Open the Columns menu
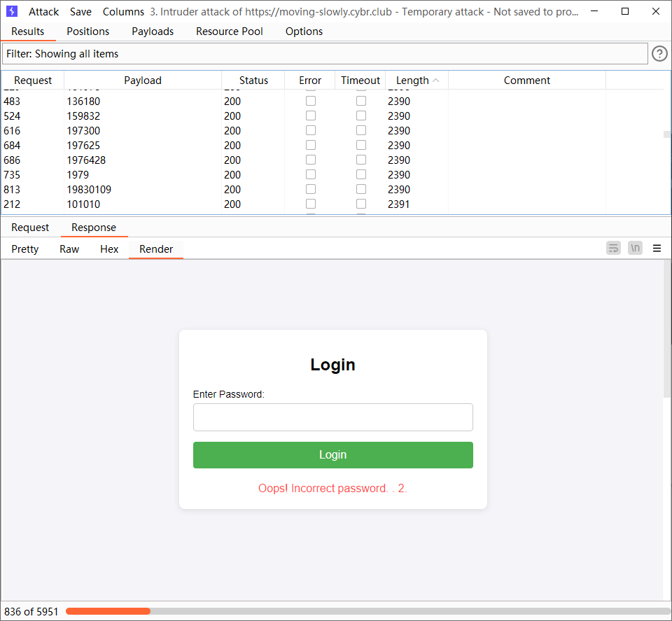The height and width of the screenshot is (621, 672). point(123,12)
